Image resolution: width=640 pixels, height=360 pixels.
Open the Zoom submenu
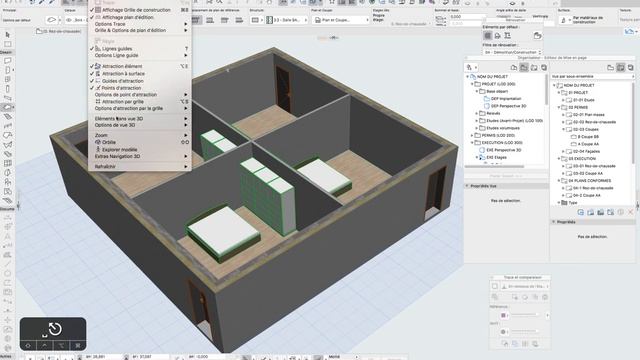pyautogui.click(x=140, y=135)
